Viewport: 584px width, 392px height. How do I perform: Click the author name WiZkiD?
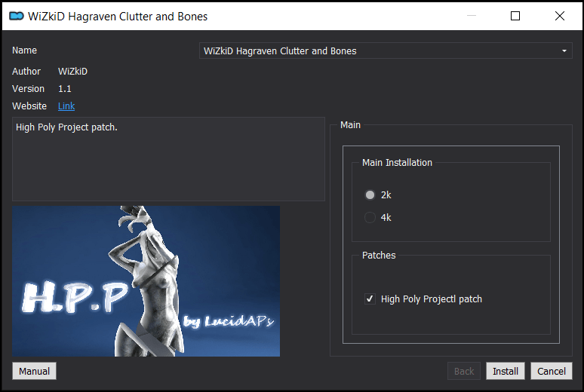tap(72, 72)
